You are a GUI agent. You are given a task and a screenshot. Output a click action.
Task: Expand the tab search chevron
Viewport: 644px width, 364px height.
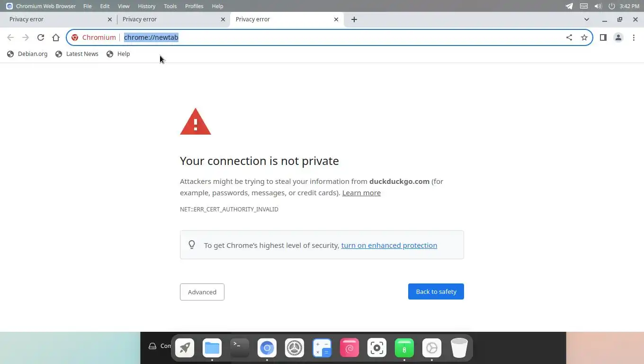point(587,19)
